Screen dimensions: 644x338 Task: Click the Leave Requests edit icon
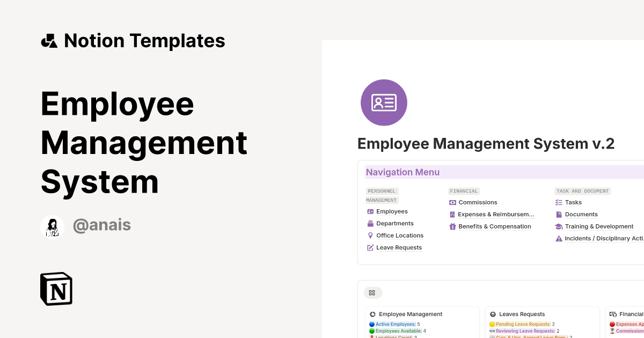point(369,247)
